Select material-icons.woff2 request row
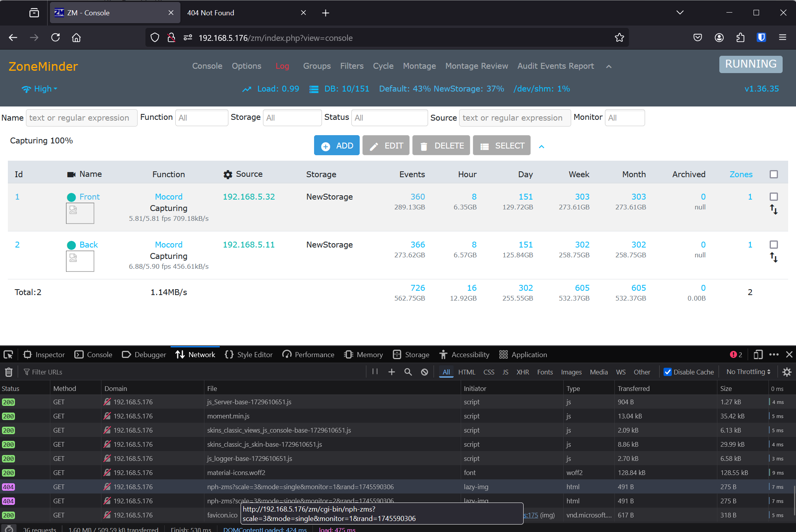Viewport: 796px width, 532px height. click(x=398, y=473)
